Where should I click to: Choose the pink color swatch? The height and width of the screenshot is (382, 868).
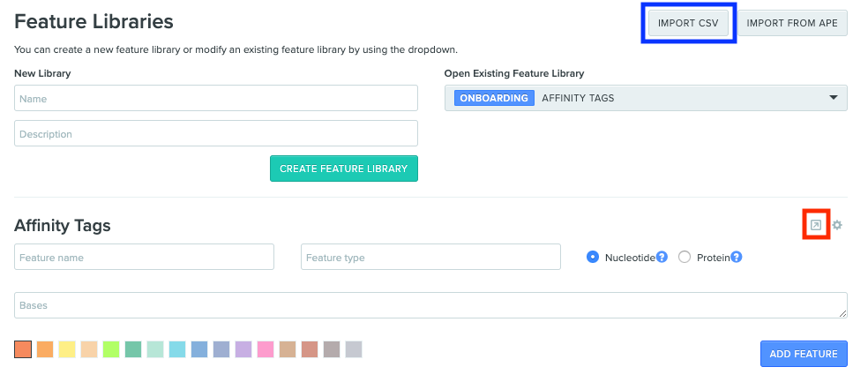(x=266, y=349)
